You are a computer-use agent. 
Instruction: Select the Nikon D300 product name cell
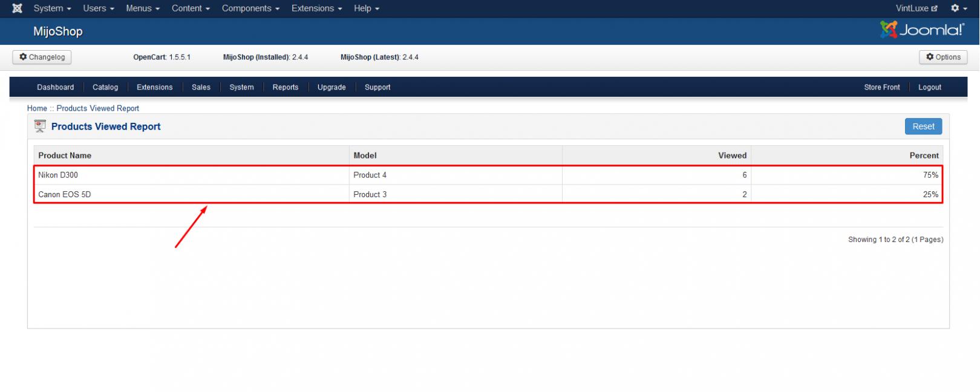tap(191, 175)
